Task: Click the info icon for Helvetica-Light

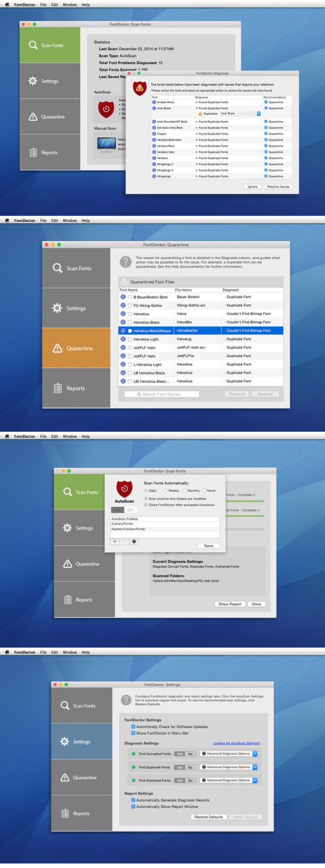Action: [123, 339]
